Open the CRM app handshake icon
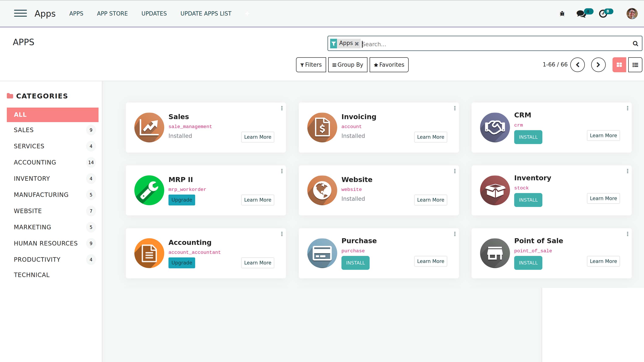 click(x=495, y=127)
